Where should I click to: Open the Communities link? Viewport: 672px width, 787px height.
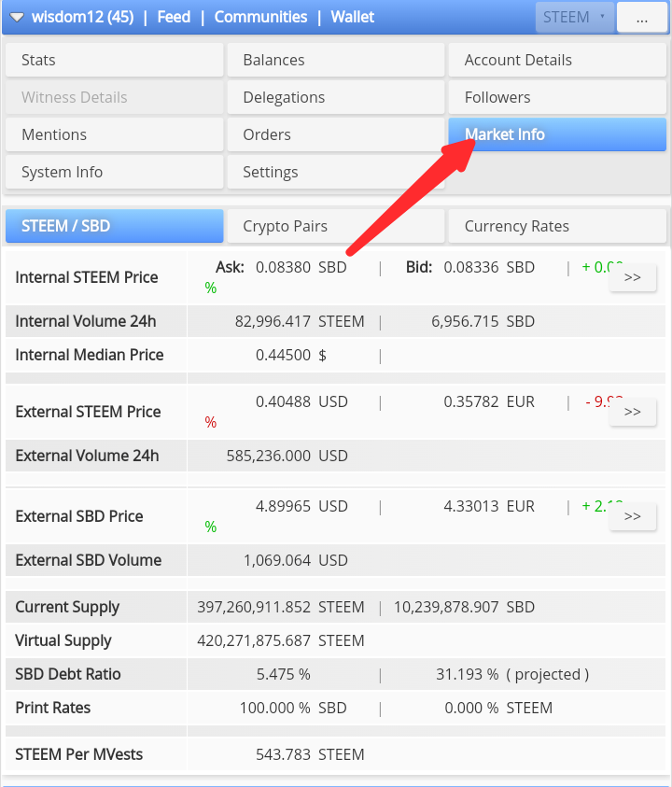coord(260,17)
